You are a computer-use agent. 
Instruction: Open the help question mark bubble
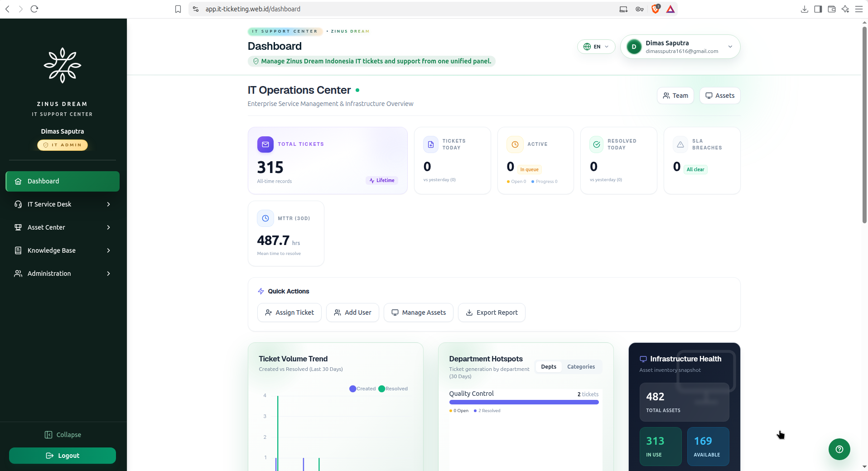click(839, 449)
